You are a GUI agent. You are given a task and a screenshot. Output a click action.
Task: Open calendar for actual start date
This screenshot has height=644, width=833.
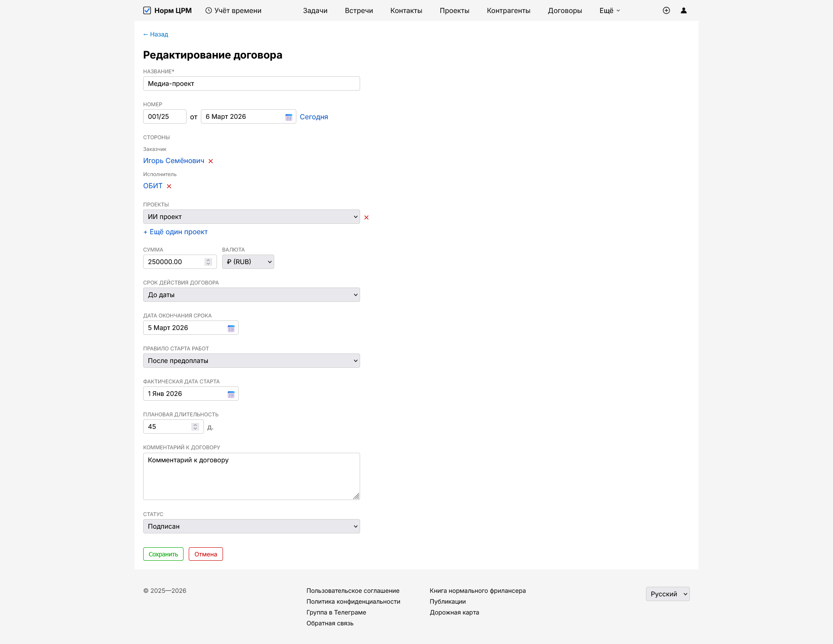(231, 394)
